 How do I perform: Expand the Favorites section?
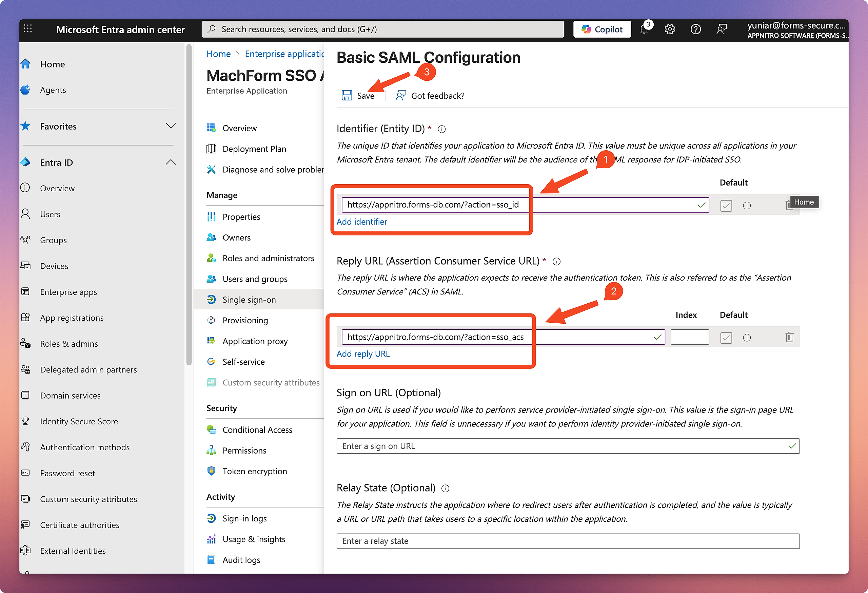click(x=171, y=126)
